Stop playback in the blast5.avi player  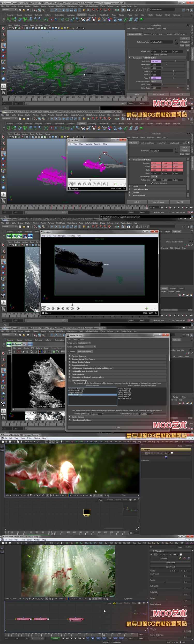click(x=80, y=184)
